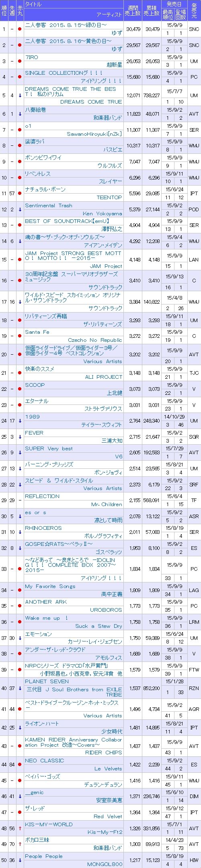Click the red dot beside ナチュラル・ボーン
Image resolution: width=201 pixels, height=868 pixels.
pyautogui.click(x=20, y=193)
